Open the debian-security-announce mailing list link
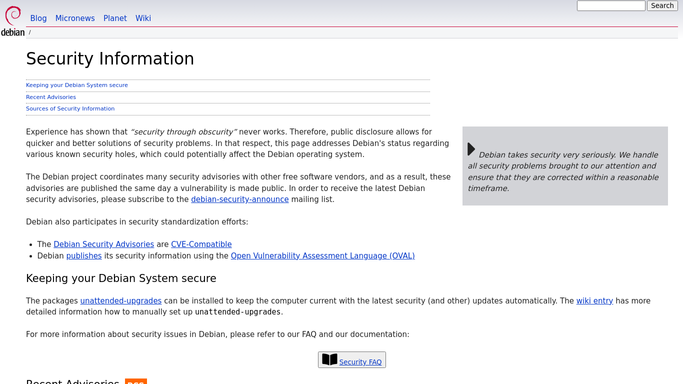The height and width of the screenshot is (384, 683). (240, 199)
